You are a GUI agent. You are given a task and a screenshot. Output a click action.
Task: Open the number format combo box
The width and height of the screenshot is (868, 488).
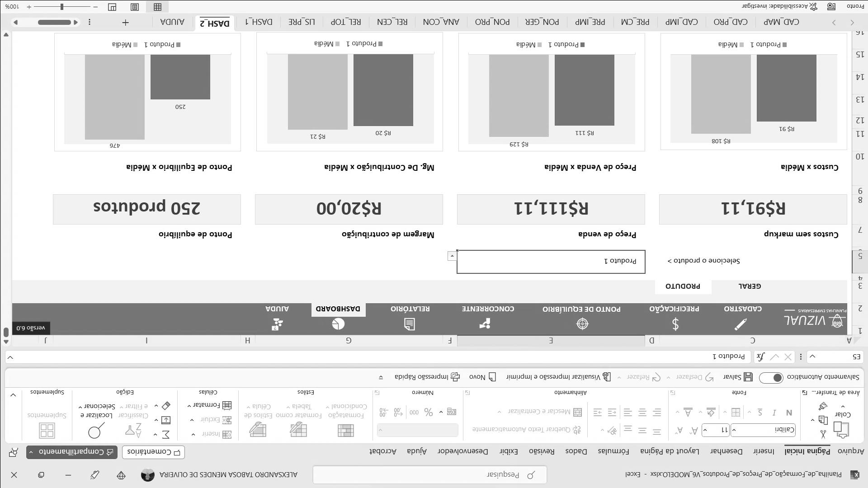[x=417, y=430]
